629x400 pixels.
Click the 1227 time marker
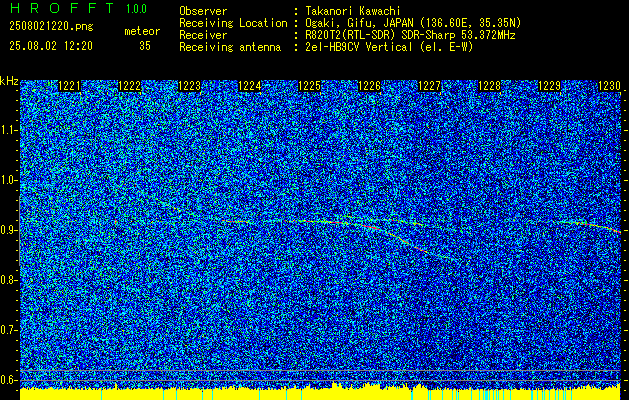tap(430, 86)
